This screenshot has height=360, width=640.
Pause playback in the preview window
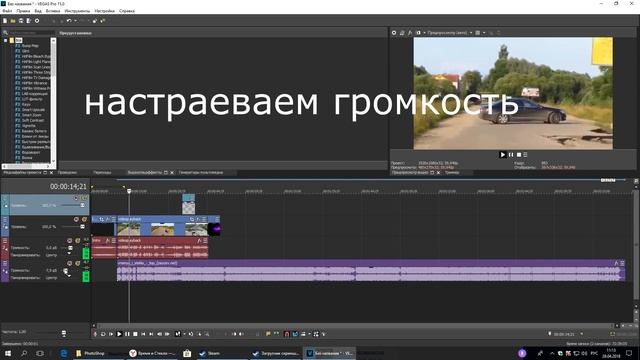511,155
